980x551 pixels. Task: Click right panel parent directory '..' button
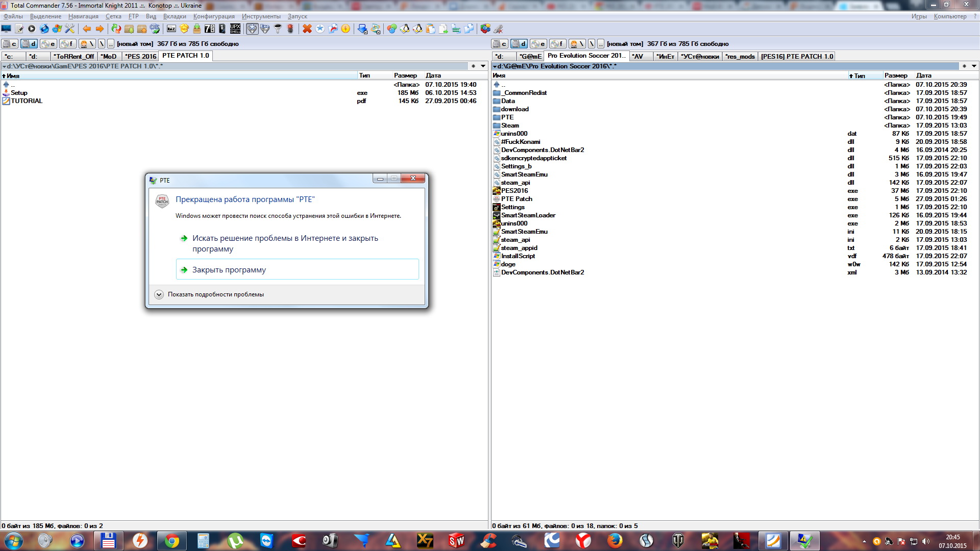601,44
